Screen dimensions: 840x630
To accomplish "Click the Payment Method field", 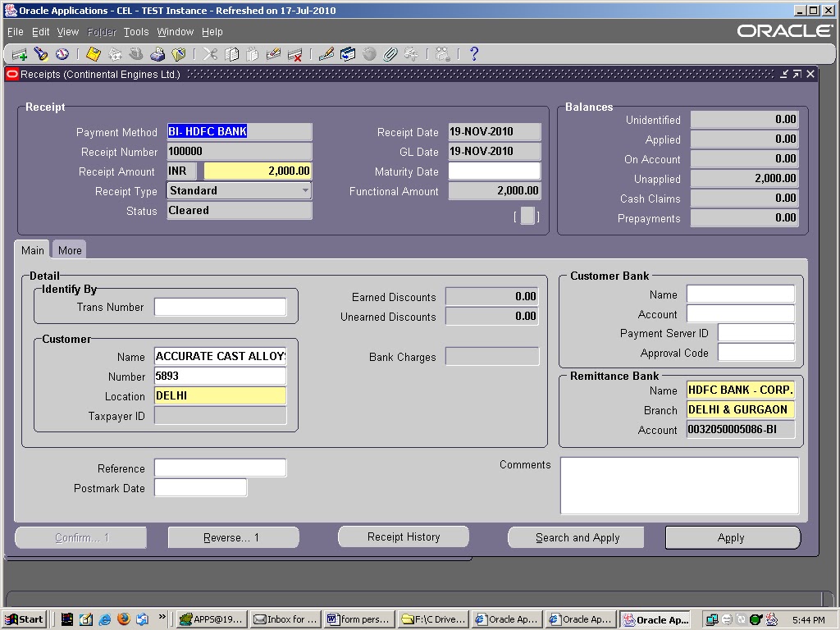I will point(240,132).
